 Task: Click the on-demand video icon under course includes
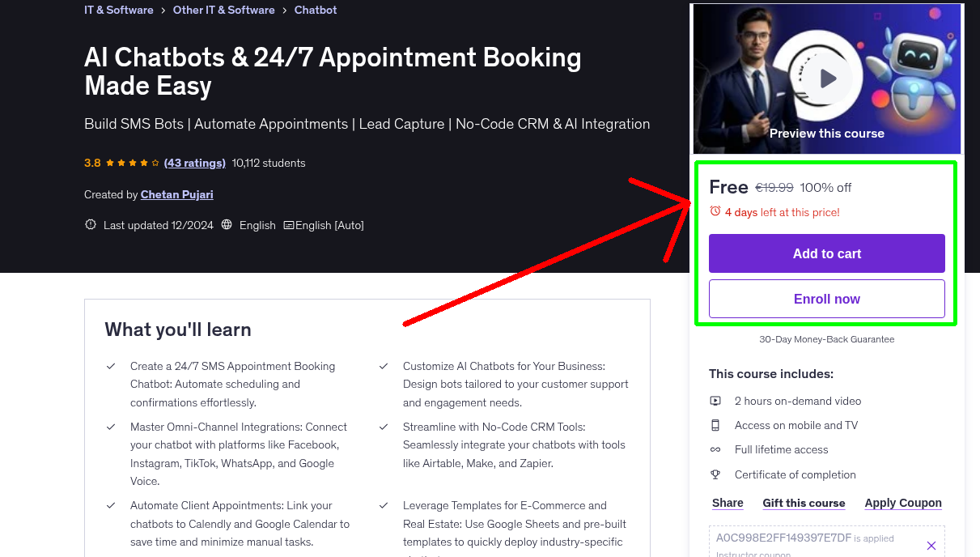715,400
